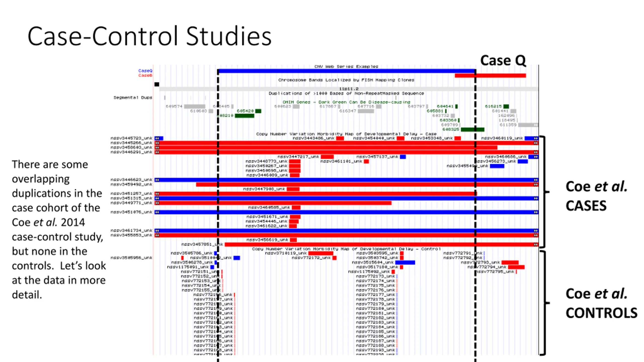Click the right arrow on nssv3460119_unk bar
This screenshot has width=644, height=362.
coord(536,138)
